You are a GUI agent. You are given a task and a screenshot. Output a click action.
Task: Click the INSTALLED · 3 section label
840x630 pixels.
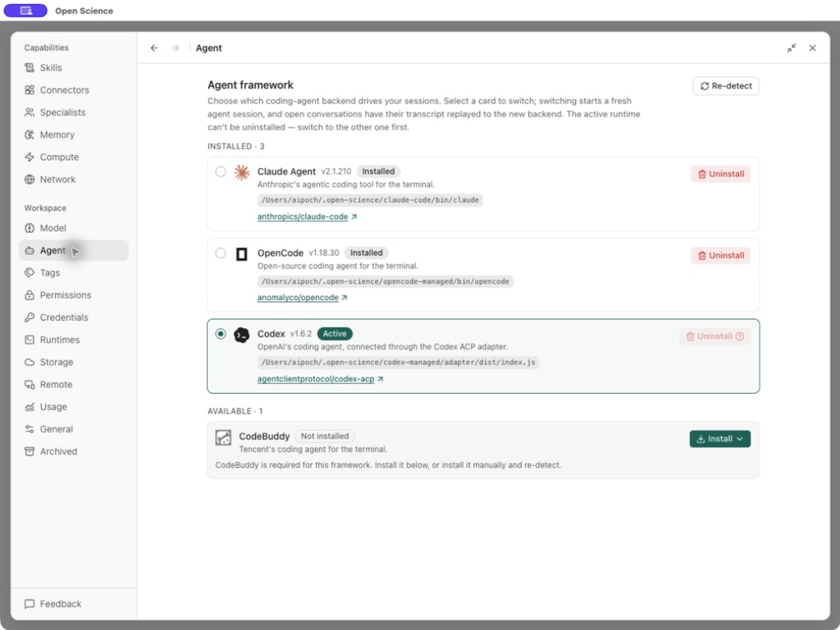235,146
